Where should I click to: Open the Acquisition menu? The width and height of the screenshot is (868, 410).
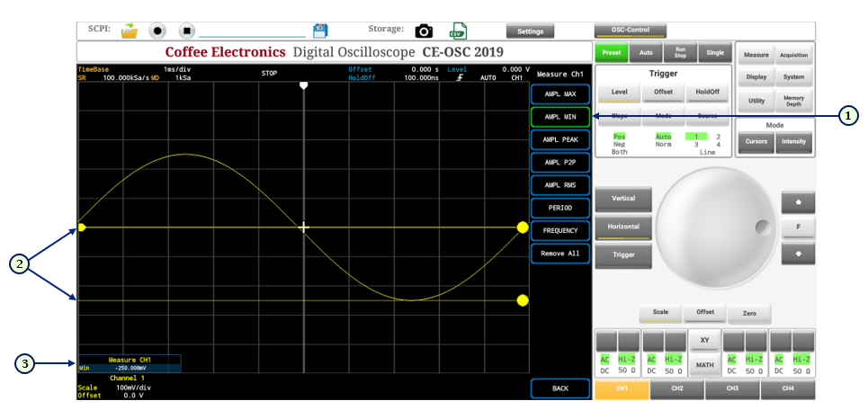pyautogui.click(x=793, y=55)
